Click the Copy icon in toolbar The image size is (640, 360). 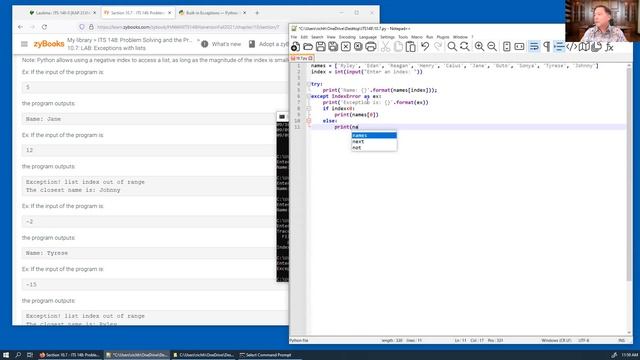[398, 47]
